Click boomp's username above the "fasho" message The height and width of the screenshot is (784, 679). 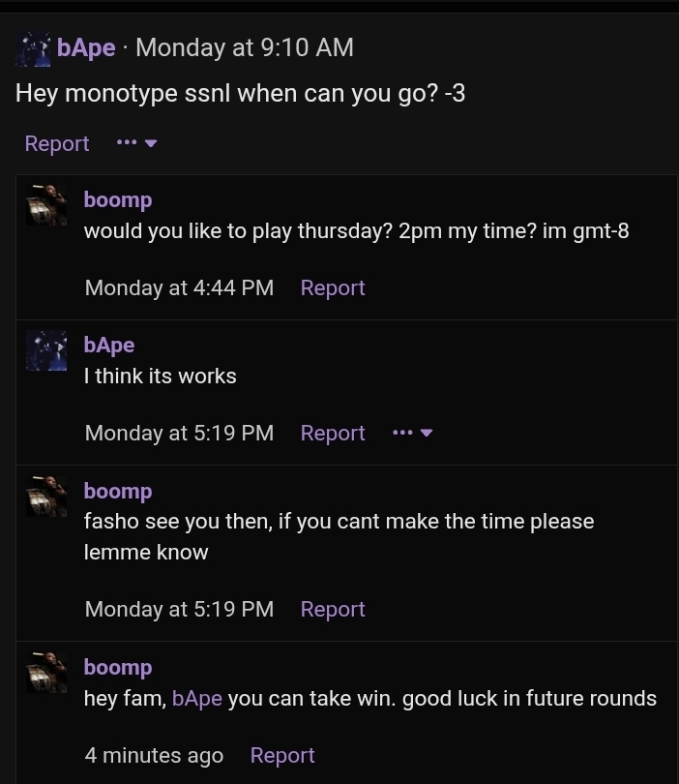tap(118, 491)
